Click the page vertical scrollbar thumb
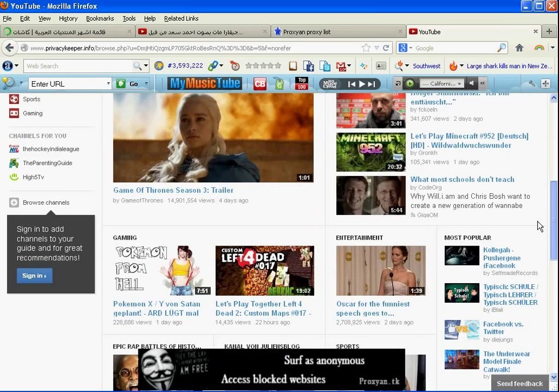Screen dimensions: 559x392 554,220
